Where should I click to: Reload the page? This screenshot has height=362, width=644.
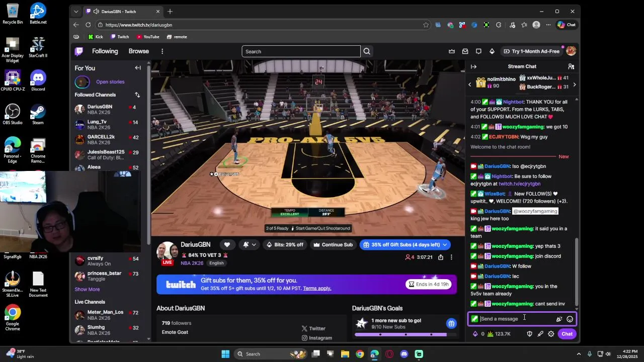88,25
